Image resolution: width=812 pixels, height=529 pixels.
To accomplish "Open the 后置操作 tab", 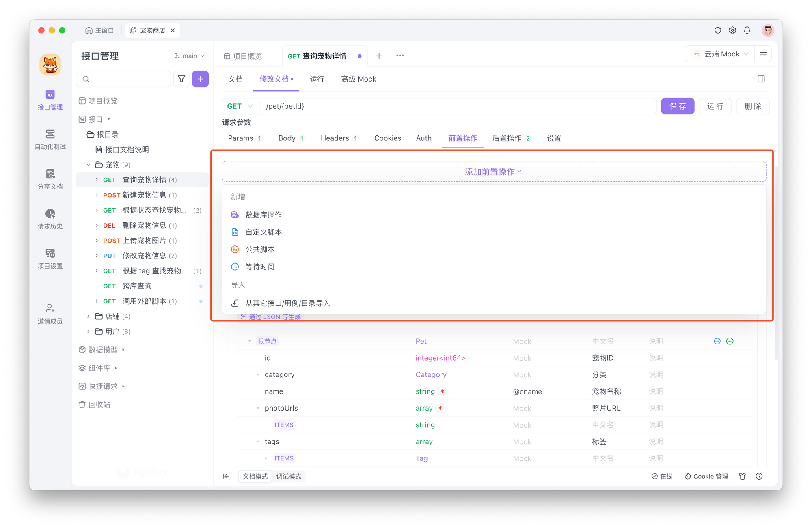I will pyautogui.click(x=512, y=138).
